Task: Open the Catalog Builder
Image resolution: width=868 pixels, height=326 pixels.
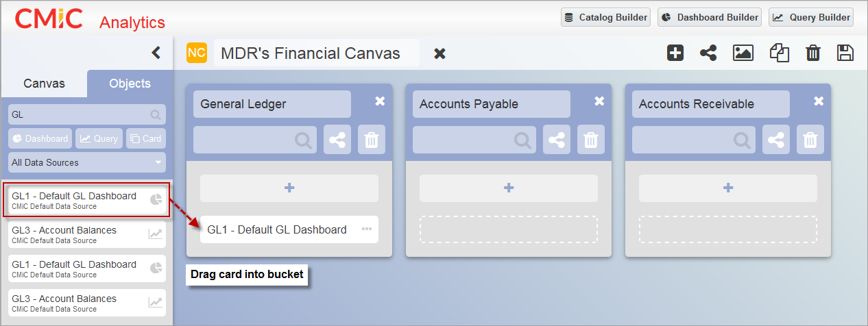Action: click(605, 17)
